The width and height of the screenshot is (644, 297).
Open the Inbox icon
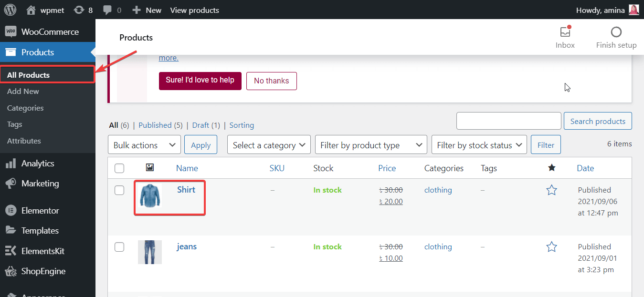565,32
